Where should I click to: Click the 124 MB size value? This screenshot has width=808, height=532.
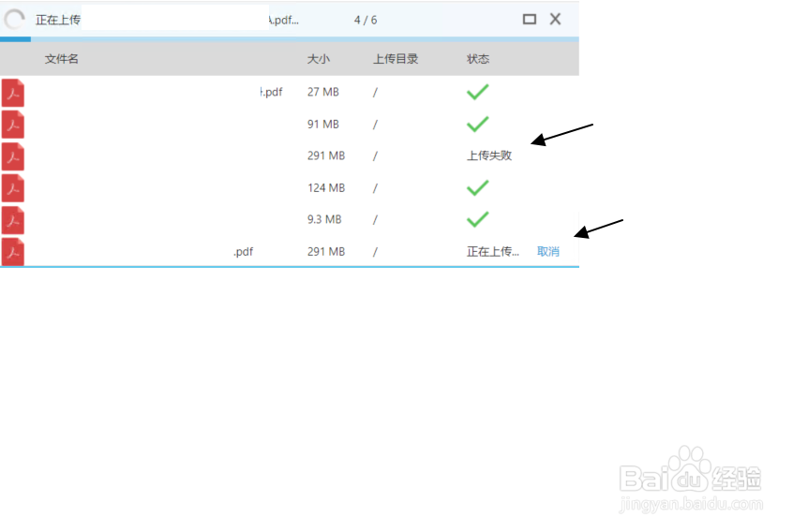point(326,188)
